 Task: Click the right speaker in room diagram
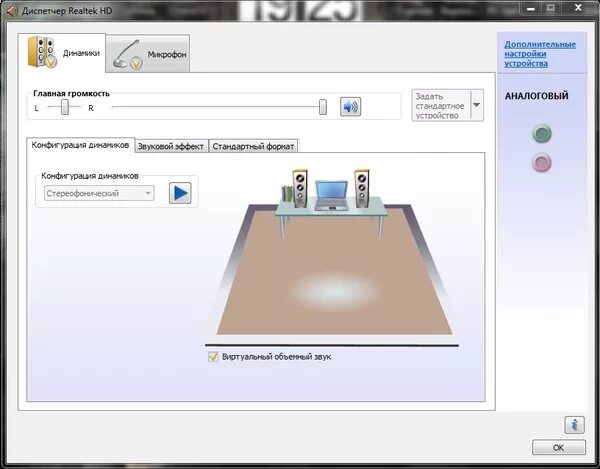point(362,189)
